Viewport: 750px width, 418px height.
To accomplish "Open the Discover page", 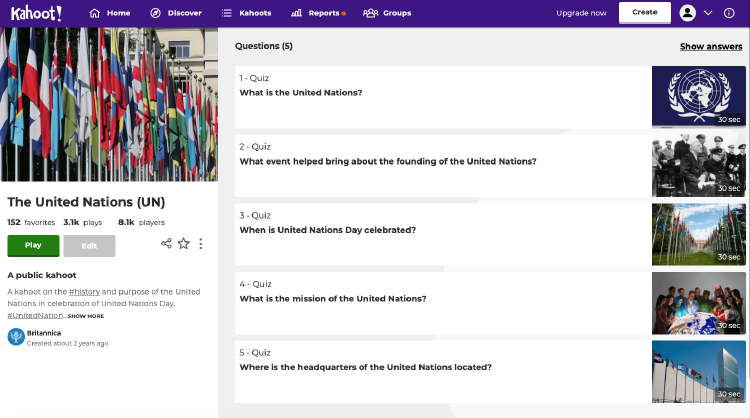I will tap(176, 13).
